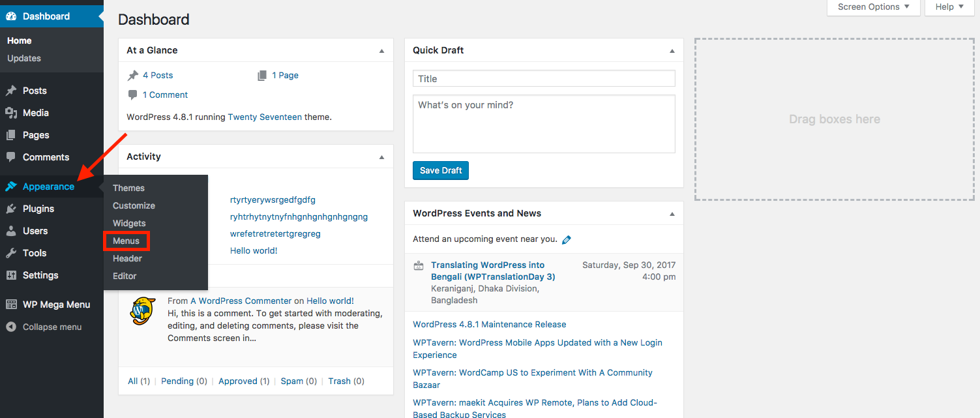Click the Dashboard gauge icon in sidebar
The width and height of the screenshot is (980, 418).
point(11,16)
